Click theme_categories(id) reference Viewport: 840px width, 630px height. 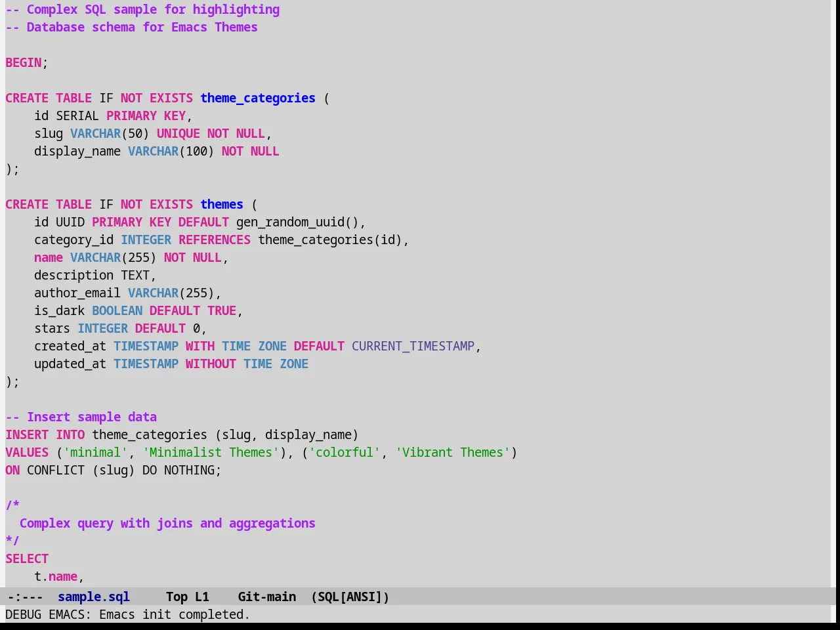pyautogui.click(x=330, y=240)
